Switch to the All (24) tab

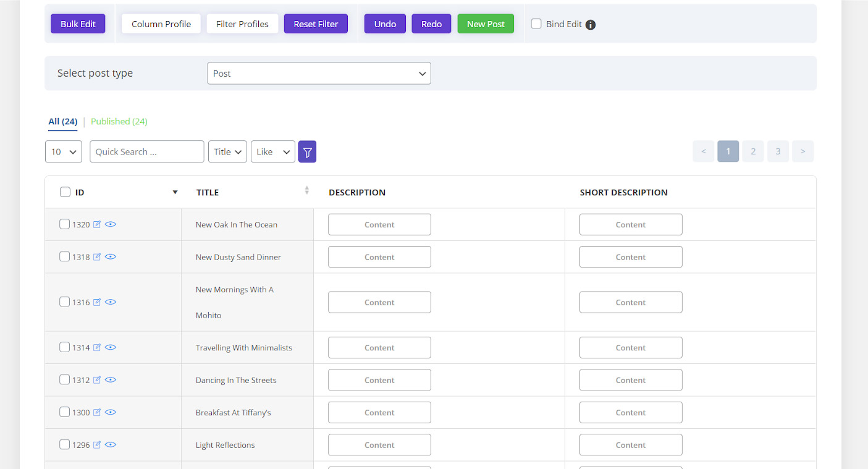[x=63, y=121]
